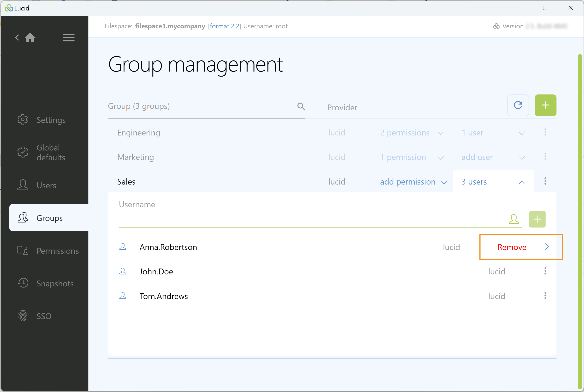
Task: Click the filespace1.mycompany name
Action: [x=170, y=26]
